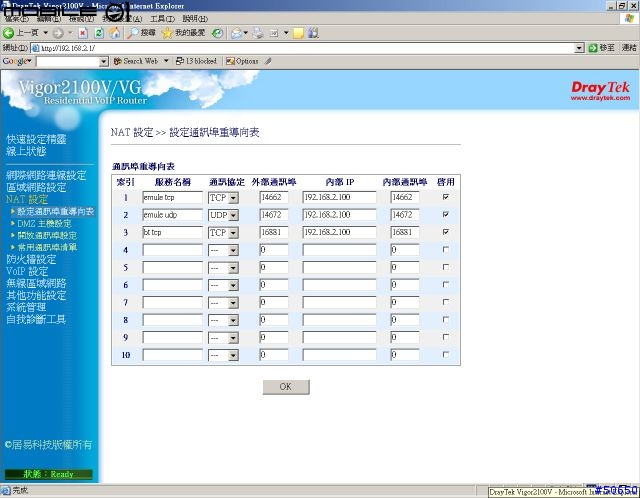Open Google toolbar Options
This screenshot has height=498, width=640.
pyautogui.click(x=242, y=61)
